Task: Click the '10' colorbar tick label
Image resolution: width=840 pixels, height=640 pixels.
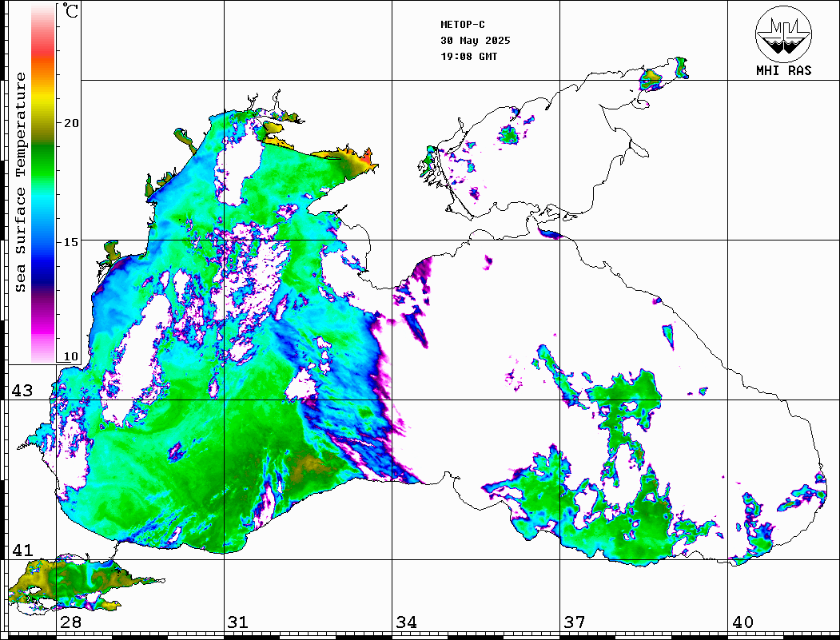Action: click(x=70, y=356)
